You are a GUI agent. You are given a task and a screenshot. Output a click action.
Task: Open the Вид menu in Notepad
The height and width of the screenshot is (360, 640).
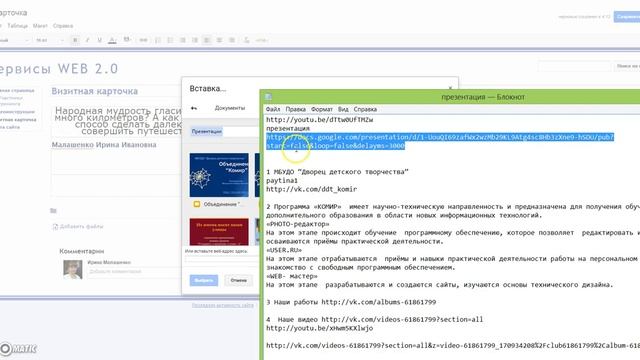[343, 109]
